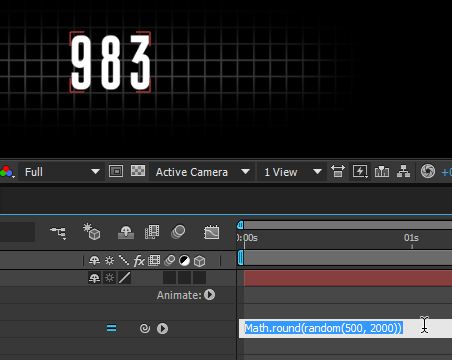Enable Motion Blur timeline button
The height and width of the screenshot is (360, 452).
pyautogui.click(x=178, y=232)
